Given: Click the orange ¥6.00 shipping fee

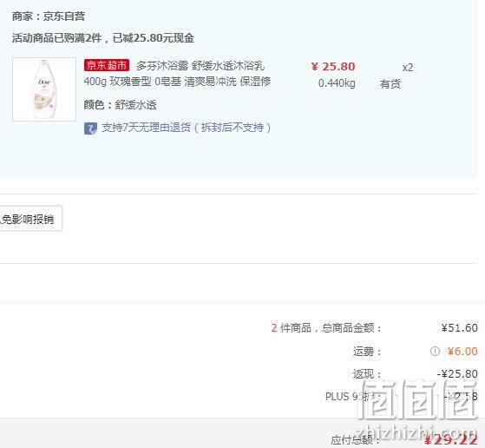Looking at the screenshot, I should (462, 351).
